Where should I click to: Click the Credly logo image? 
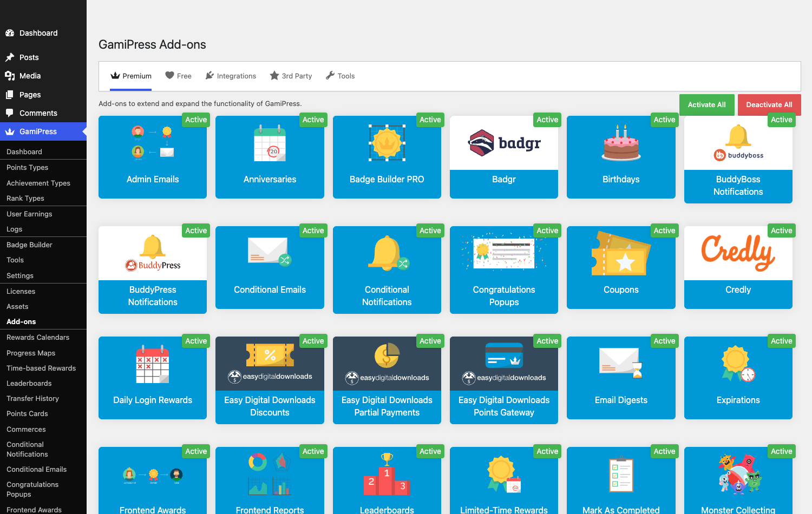pyautogui.click(x=738, y=252)
